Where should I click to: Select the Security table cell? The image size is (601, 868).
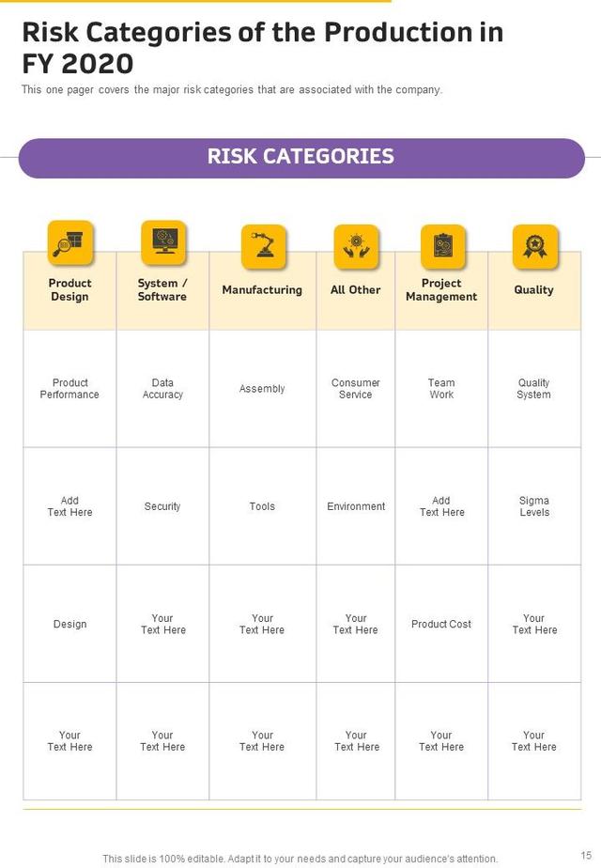162,506
